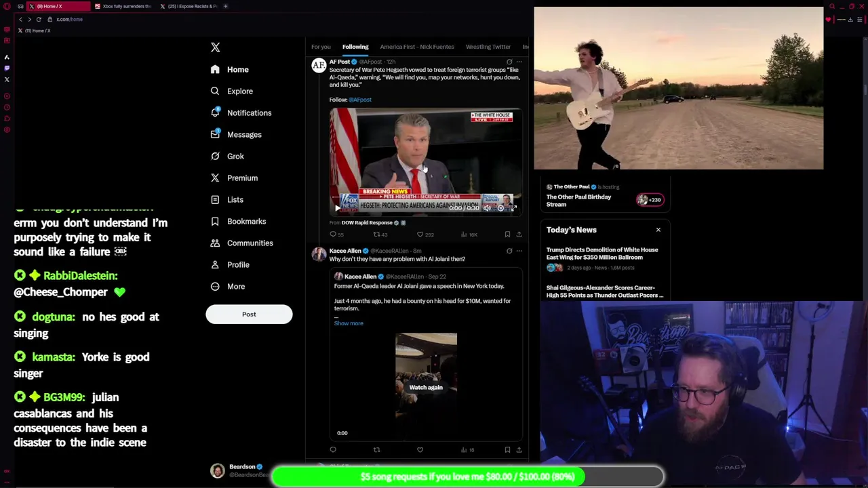Bookmark the AF Post tweet
Viewport: 868px width, 488px height.
click(x=507, y=235)
